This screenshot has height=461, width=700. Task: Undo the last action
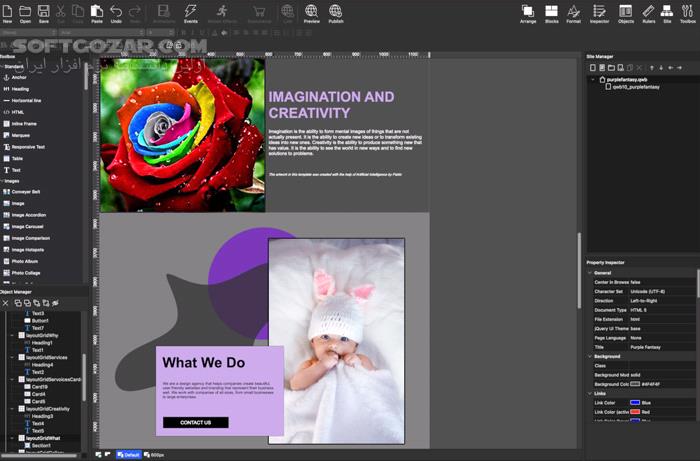tap(116, 13)
